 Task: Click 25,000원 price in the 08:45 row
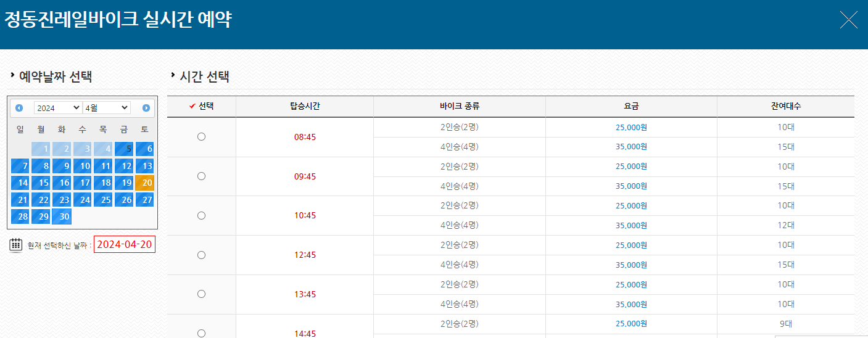[x=631, y=127]
